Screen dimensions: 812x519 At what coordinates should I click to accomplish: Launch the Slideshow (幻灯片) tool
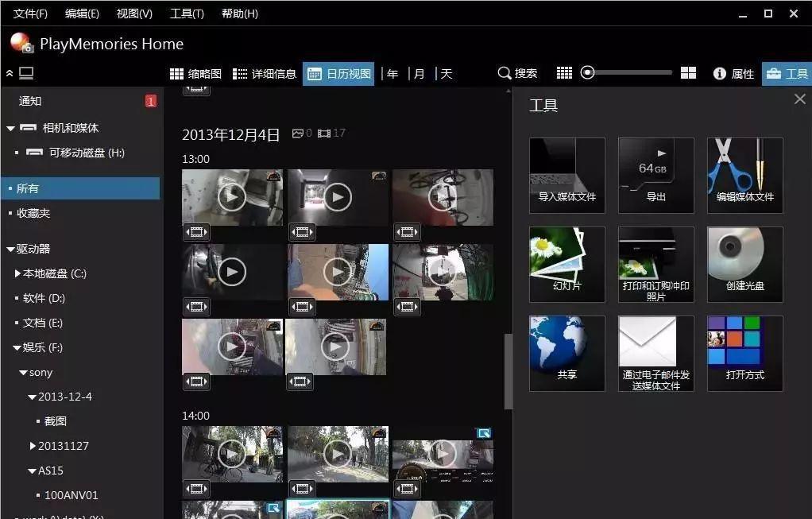tap(567, 265)
